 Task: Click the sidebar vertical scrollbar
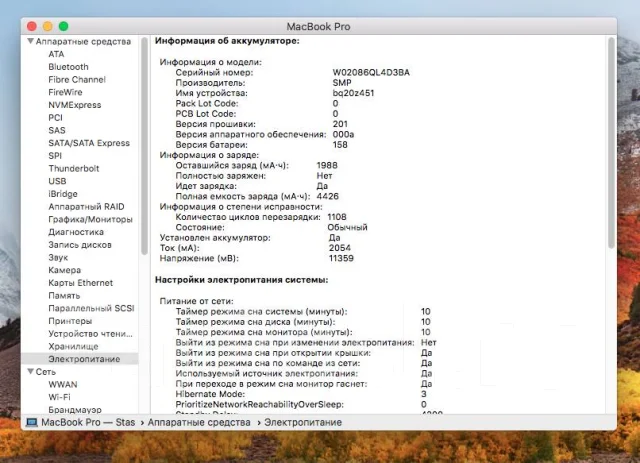coord(144,146)
